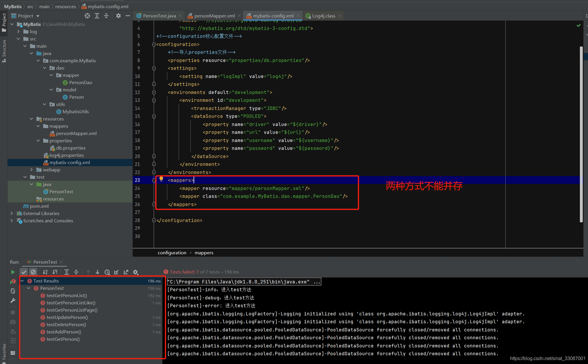This screenshot has width=588, height=364.
Task: Click Rerun Failed Tests icon
Action: pos(13,281)
